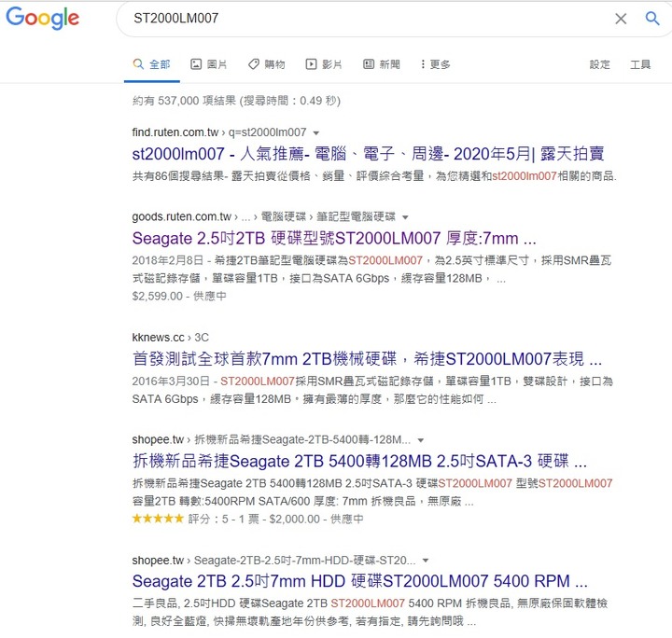This screenshot has width=672, height=638.
Task: Click the five-star rating 評分：5 line
Action: [x=247, y=519]
